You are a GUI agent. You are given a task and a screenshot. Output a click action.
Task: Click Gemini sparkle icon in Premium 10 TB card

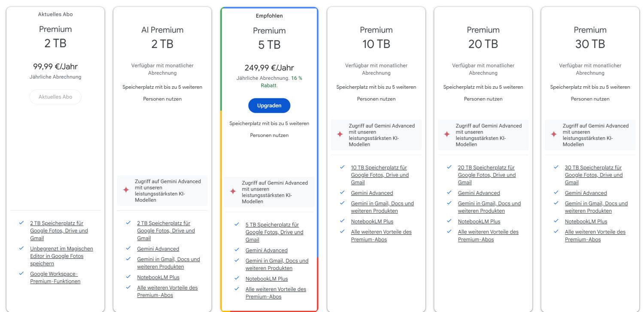point(340,134)
